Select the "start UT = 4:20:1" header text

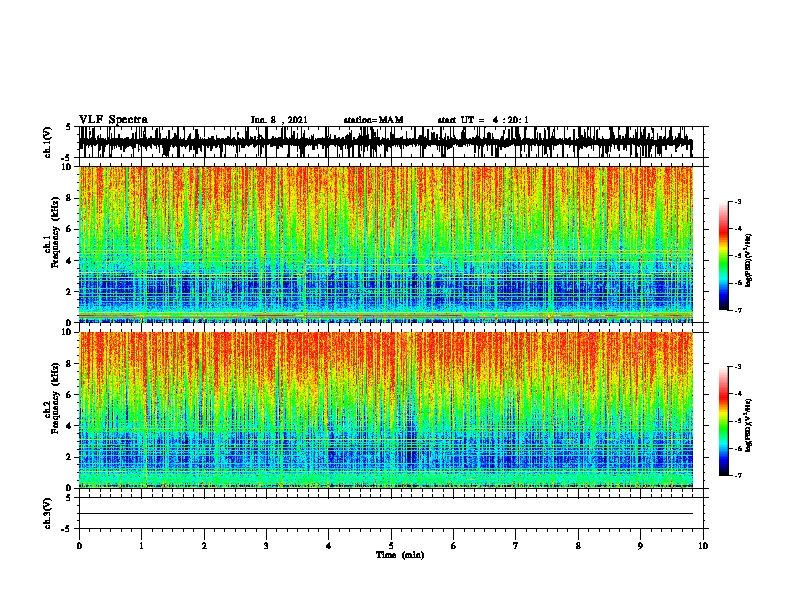(483, 120)
